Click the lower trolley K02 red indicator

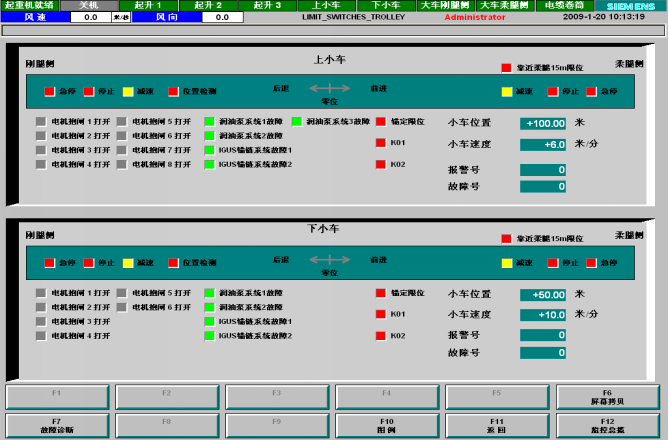tap(380, 336)
